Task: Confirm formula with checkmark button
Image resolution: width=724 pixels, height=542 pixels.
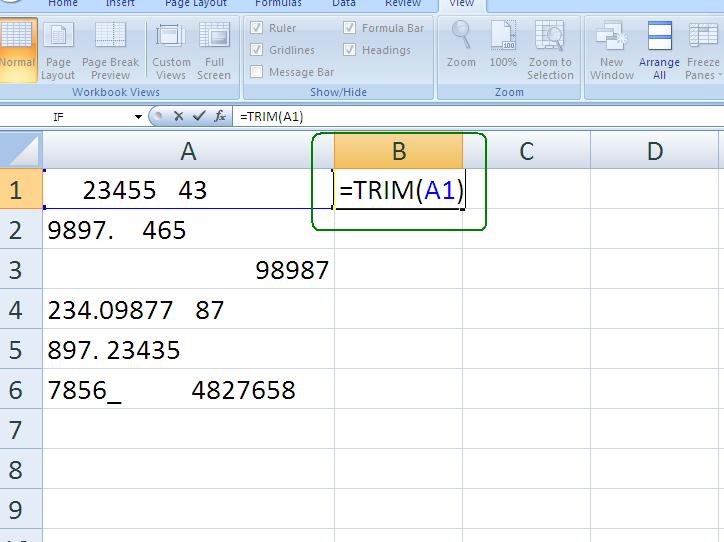Action: 199,116
